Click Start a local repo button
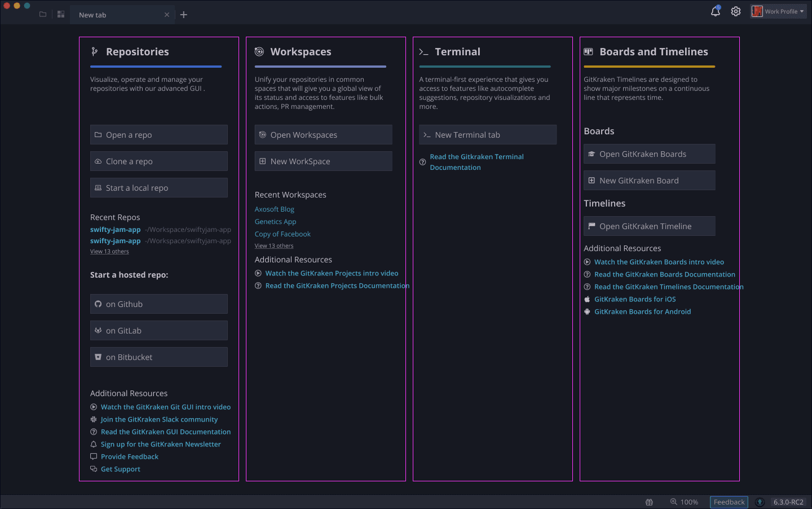This screenshot has height=509, width=812. click(x=159, y=188)
